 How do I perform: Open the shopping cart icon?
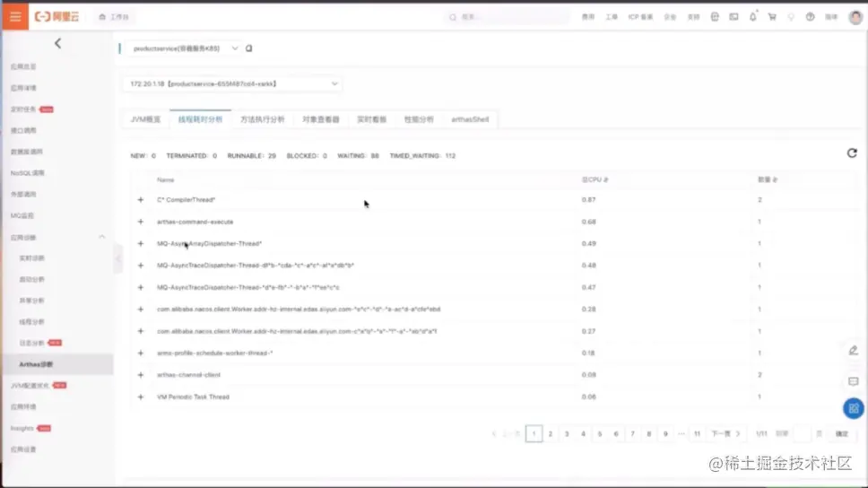[x=772, y=17]
